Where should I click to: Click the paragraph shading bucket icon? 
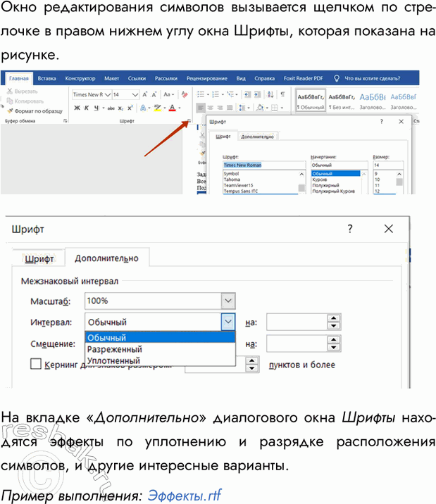pyautogui.click(x=260, y=108)
